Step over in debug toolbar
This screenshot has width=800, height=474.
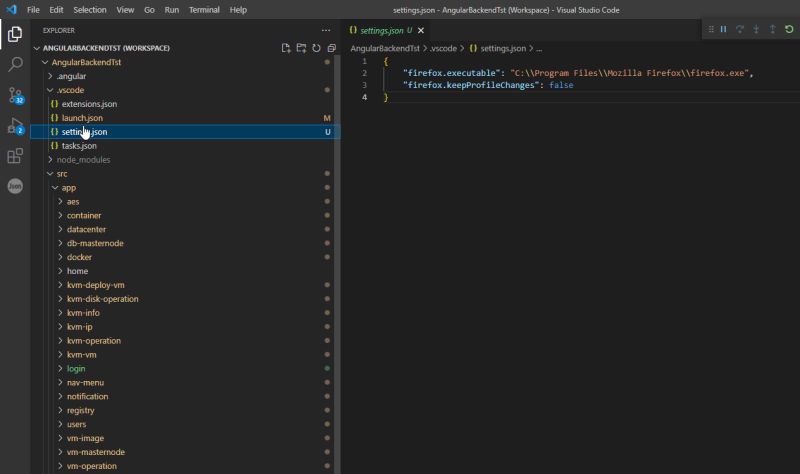pyautogui.click(x=740, y=29)
